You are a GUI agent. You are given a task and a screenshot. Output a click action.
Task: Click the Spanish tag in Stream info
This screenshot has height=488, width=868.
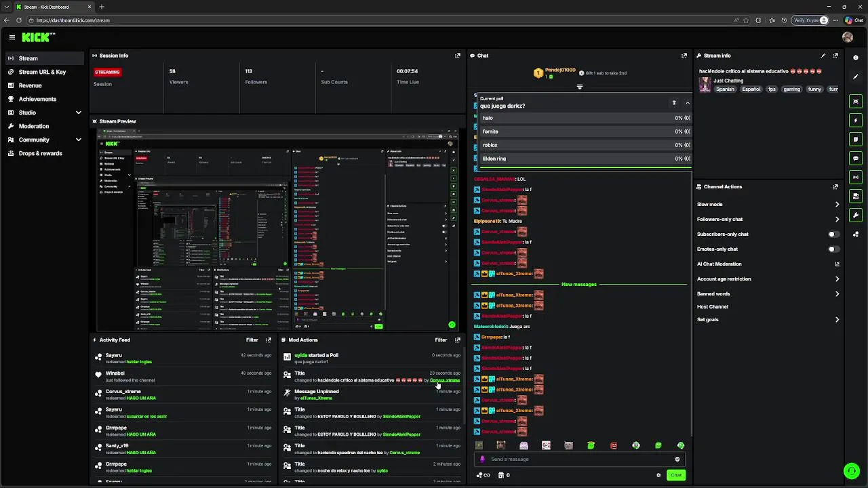pyautogui.click(x=725, y=89)
